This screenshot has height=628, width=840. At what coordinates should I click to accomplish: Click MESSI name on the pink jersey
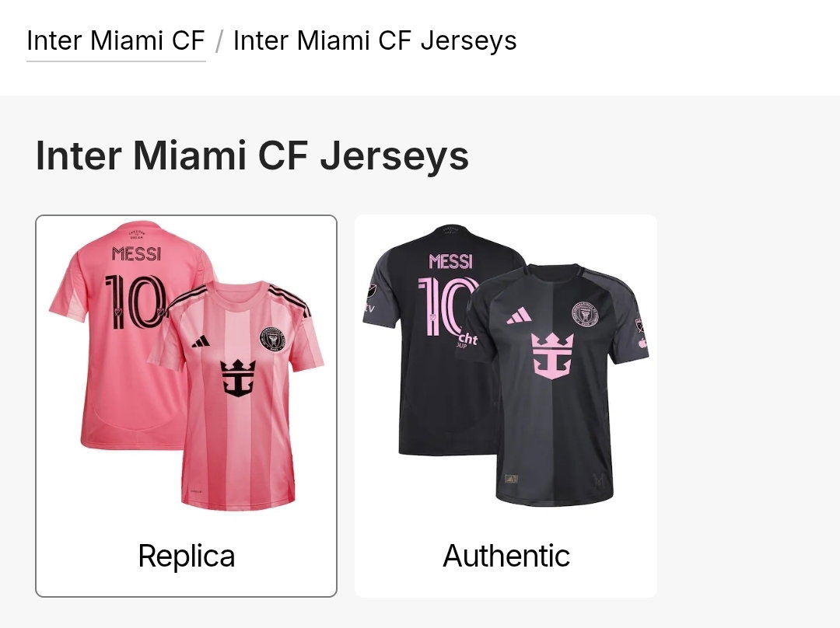[x=136, y=254]
